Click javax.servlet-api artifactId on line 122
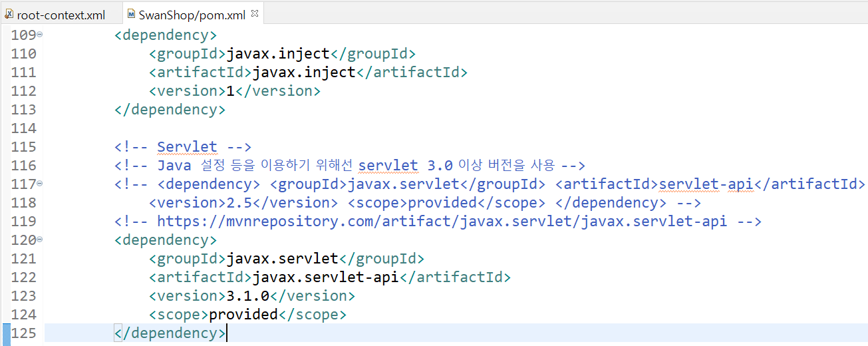 coord(326,277)
